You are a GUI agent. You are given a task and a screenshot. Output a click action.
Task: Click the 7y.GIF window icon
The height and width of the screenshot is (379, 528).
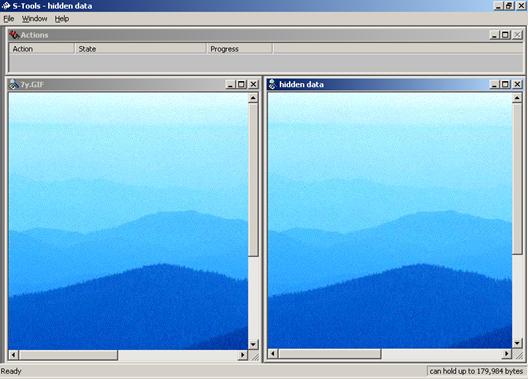pyautogui.click(x=14, y=84)
